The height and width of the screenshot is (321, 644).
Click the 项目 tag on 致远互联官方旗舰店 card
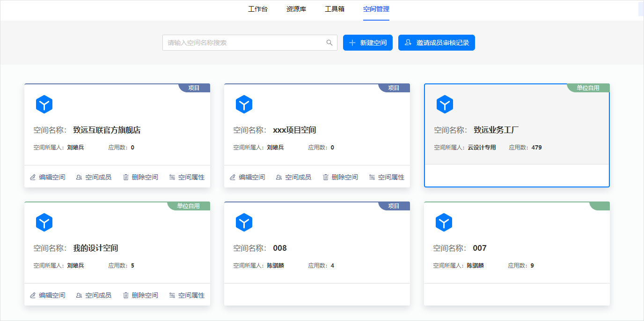(x=194, y=88)
